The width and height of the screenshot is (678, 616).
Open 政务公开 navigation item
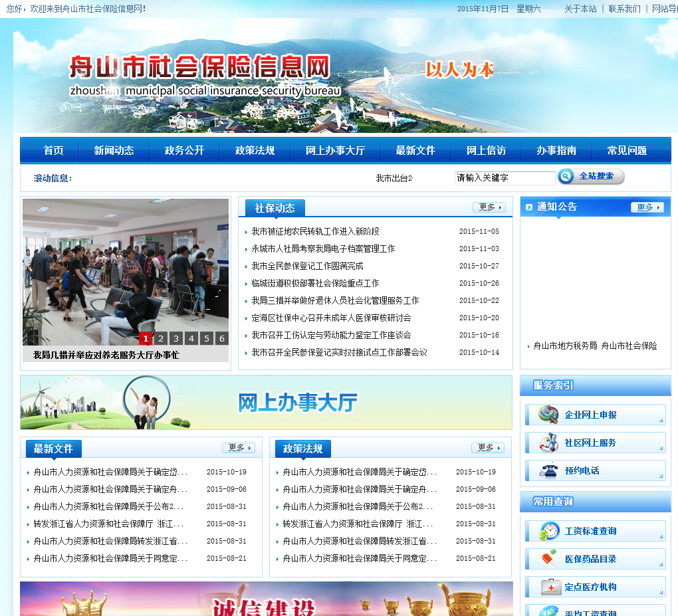tap(184, 150)
